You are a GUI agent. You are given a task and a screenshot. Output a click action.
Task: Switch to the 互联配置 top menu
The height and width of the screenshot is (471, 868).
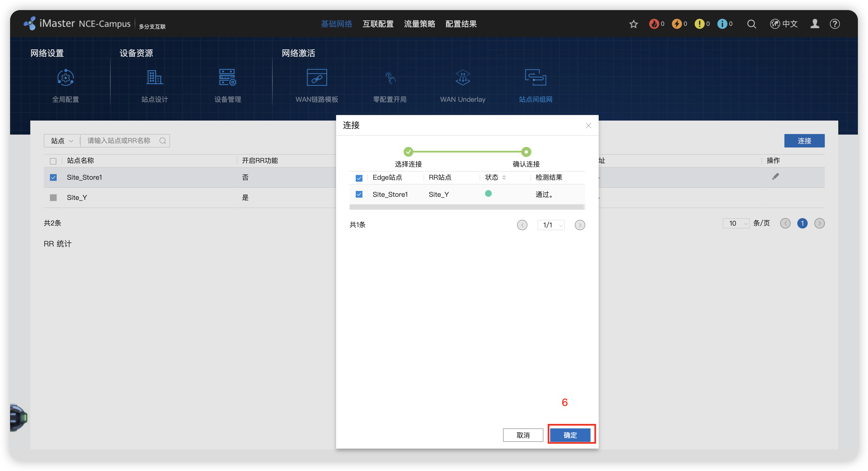378,24
